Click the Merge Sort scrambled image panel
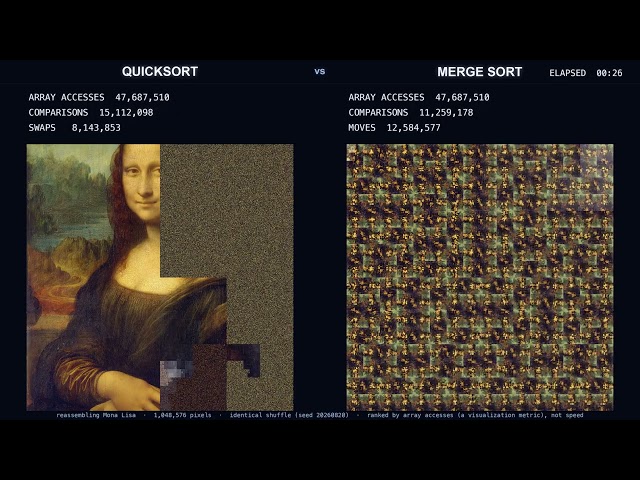The height and width of the screenshot is (480, 640). tap(480, 277)
